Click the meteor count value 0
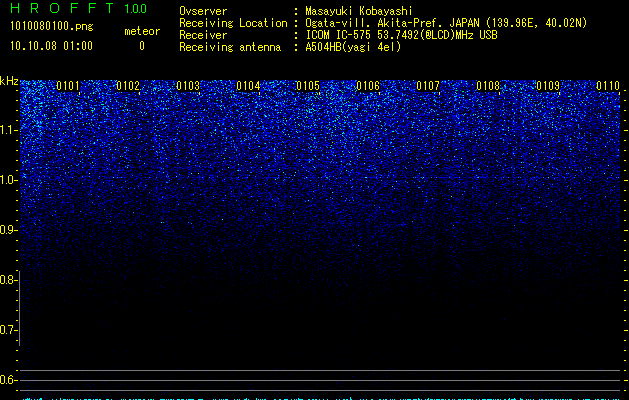This screenshot has width=629, height=400. pos(142,46)
